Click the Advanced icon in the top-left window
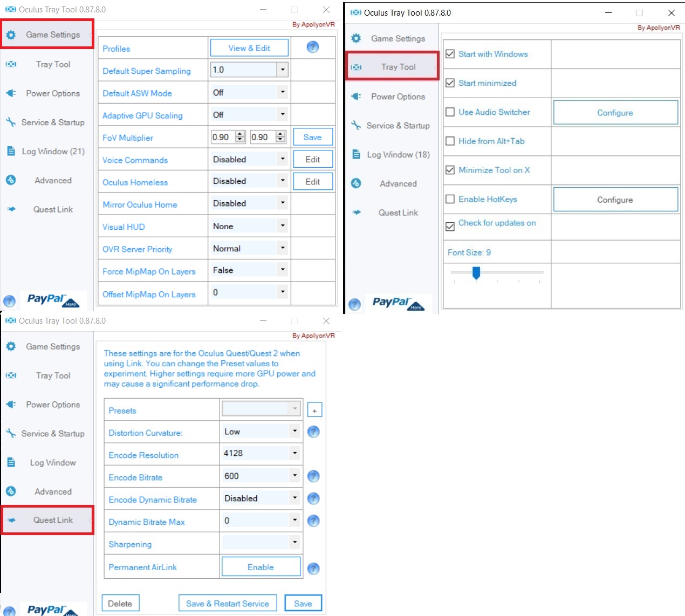The width and height of the screenshot is (685, 616). point(11,180)
